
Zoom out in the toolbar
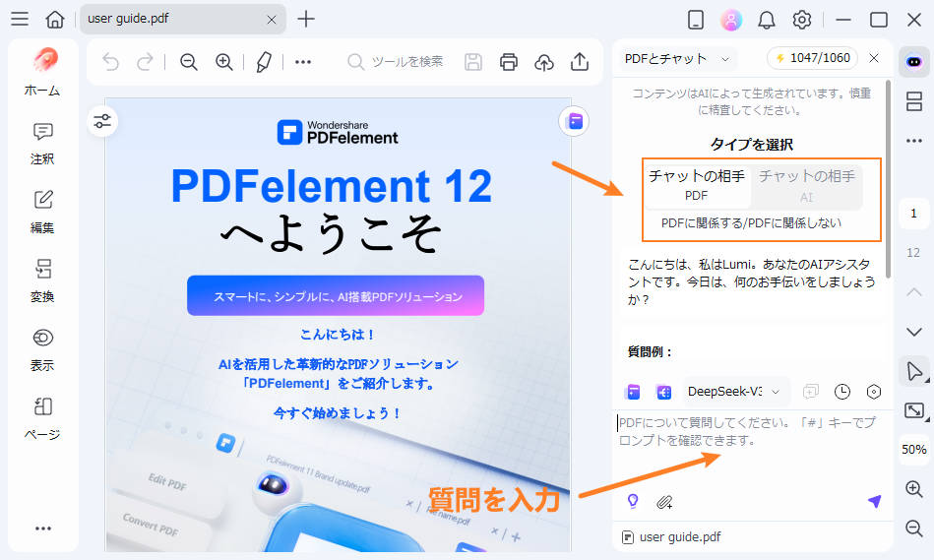pyautogui.click(x=189, y=61)
